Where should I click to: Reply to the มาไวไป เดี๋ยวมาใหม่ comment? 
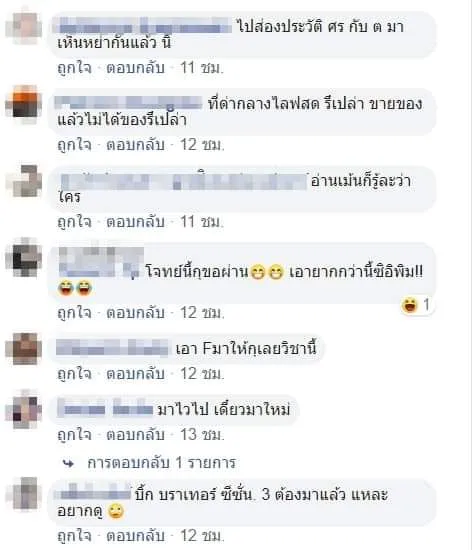(135, 434)
